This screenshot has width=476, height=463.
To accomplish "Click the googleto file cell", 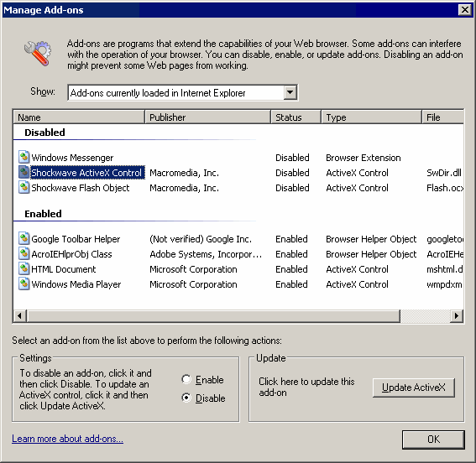I will (445, 239).
